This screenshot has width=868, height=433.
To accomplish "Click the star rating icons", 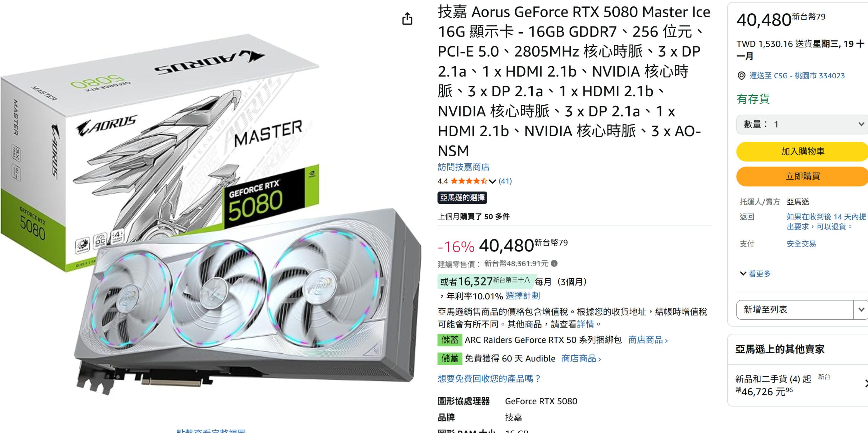I will 469,181.
